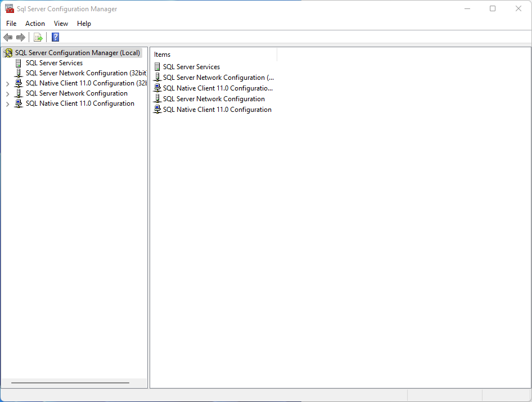Click SQL Server Services icon in Items list
532x402 pixels.
click(157, 67)
